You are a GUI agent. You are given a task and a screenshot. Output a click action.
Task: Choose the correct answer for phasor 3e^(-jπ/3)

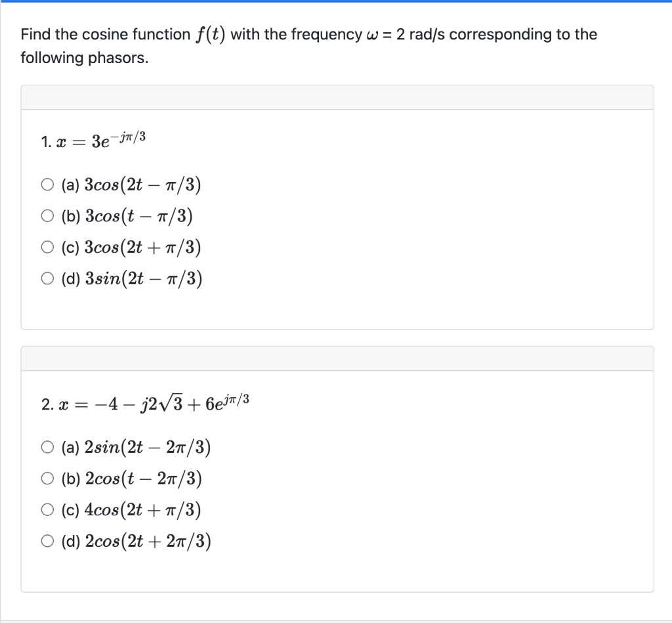tap(47, 184)
